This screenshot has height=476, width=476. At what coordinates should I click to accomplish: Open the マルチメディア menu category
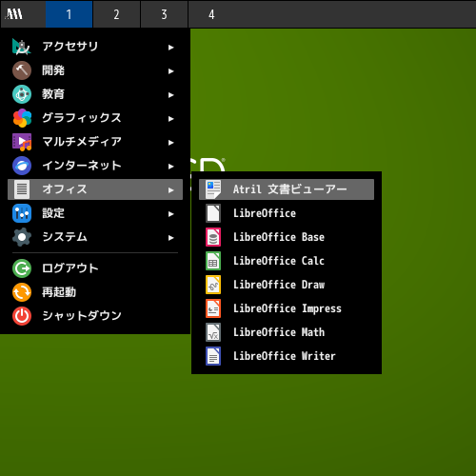pyautogui.click(x=95, y=142)
